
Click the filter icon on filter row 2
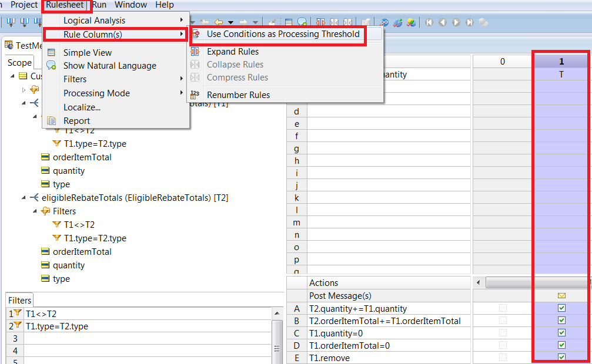click(18, 325)
